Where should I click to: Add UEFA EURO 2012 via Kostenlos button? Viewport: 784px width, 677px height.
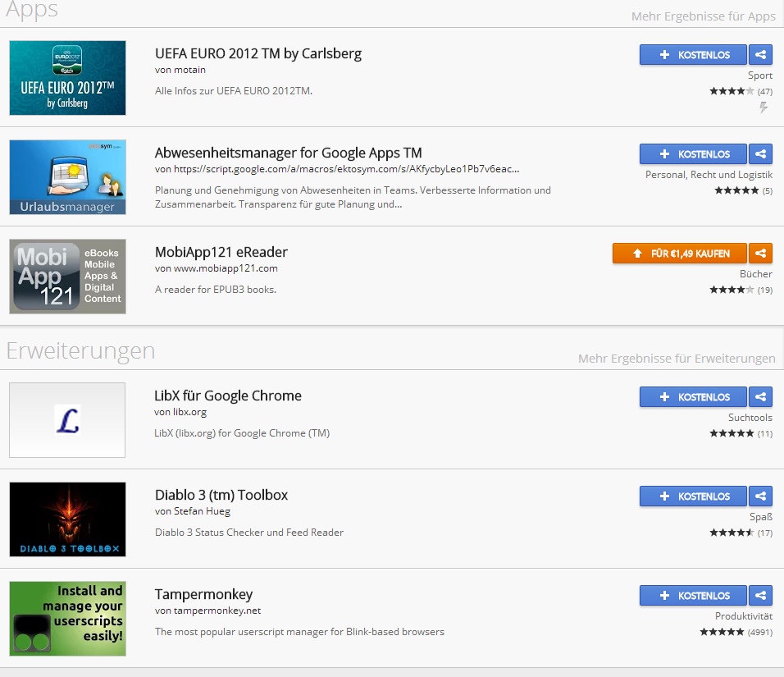[693, 54]
